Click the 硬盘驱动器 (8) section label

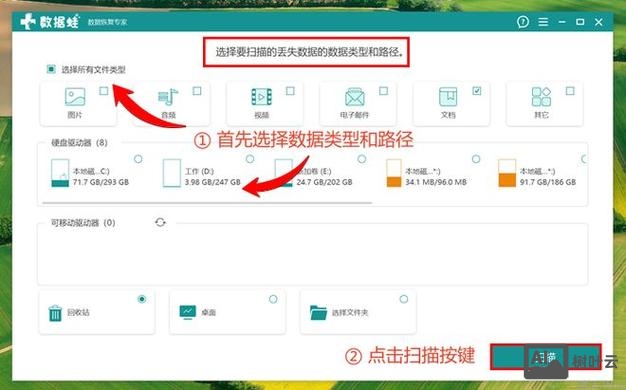(x=79, y=143)
